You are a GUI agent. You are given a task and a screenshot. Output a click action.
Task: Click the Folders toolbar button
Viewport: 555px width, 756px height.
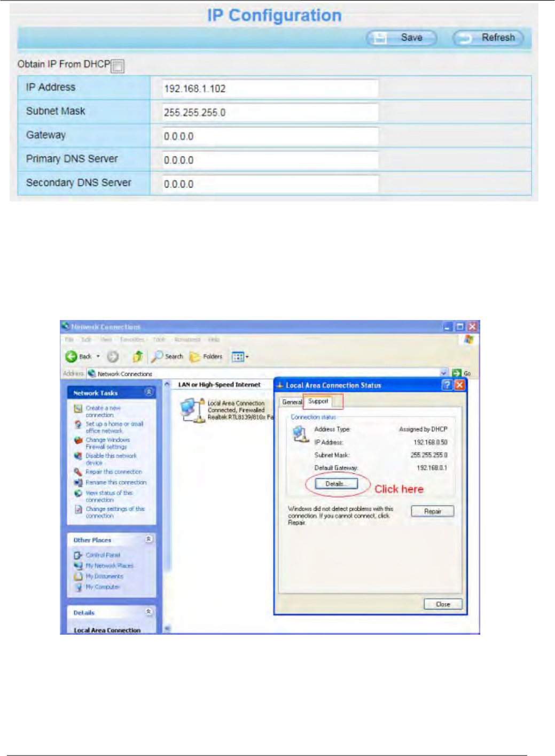tap(206, 356)
